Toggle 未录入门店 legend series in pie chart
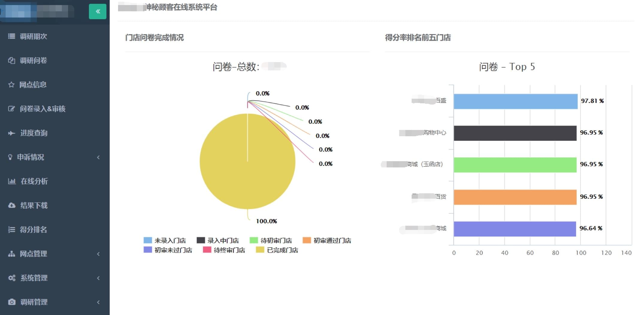This screenshot has height=315, width=644. pos(165,240)
